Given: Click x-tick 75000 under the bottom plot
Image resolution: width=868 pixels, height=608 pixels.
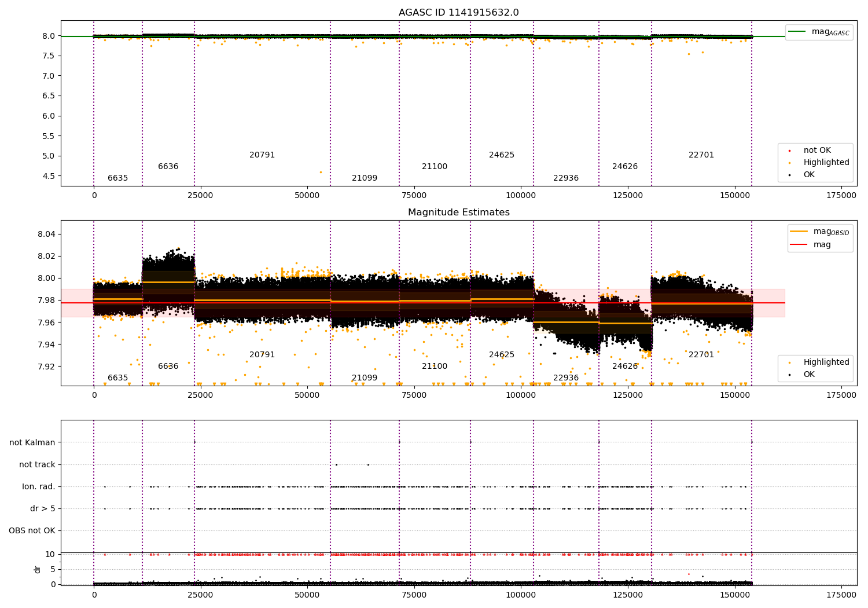Looking at the screenshot, I should 414,595.
